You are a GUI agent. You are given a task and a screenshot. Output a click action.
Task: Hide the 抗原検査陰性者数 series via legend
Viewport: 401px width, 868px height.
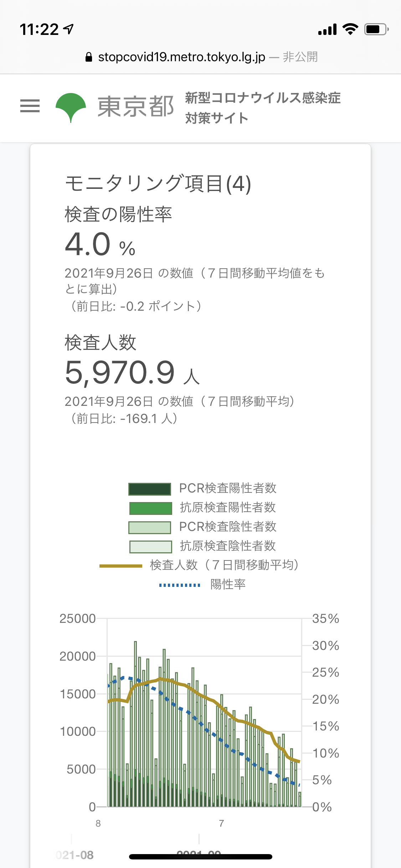pyautogui.click(x=202, y=546)
